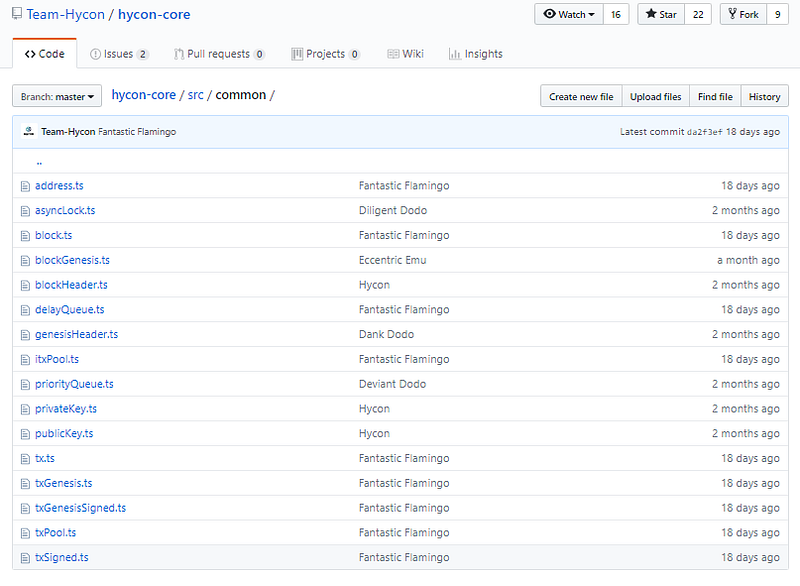Go up to parent directory (..)
The width and height of the screenshot is (800, 586).
pyautogui.click(x=39, y=163)
